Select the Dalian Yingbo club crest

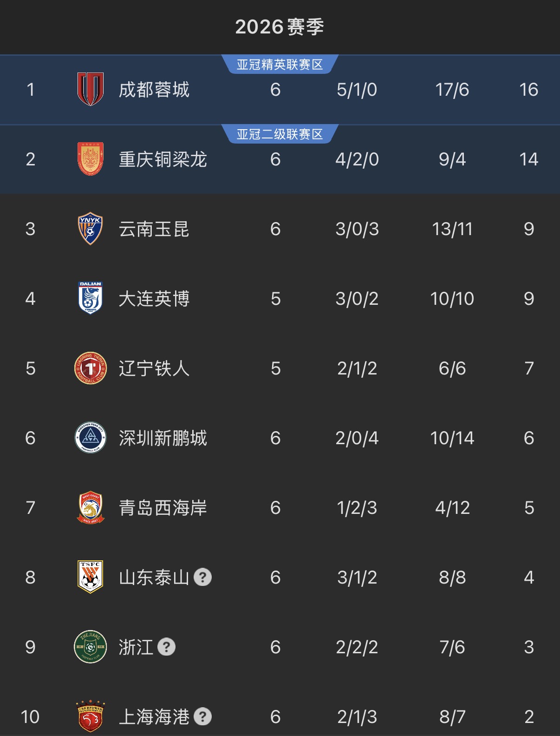[91, 298]
